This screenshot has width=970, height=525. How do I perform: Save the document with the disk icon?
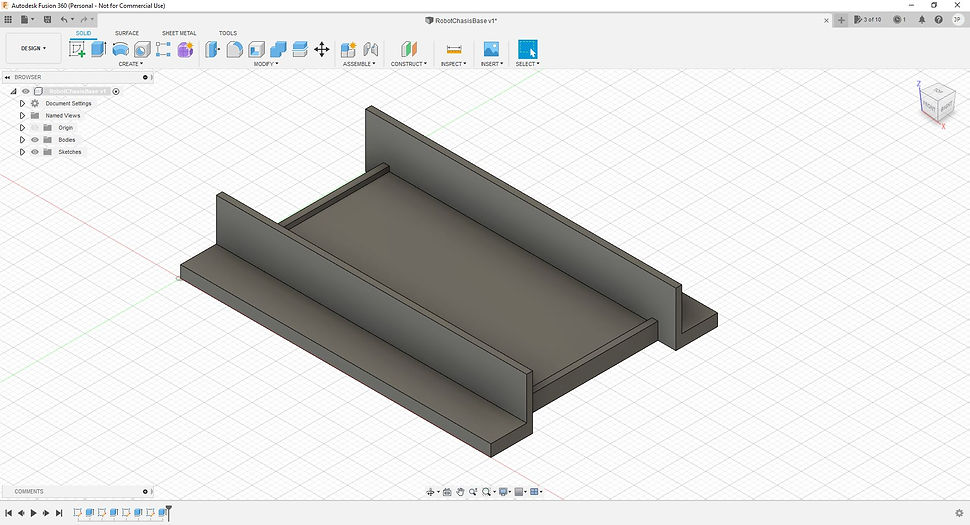click(x=47, y=20)
